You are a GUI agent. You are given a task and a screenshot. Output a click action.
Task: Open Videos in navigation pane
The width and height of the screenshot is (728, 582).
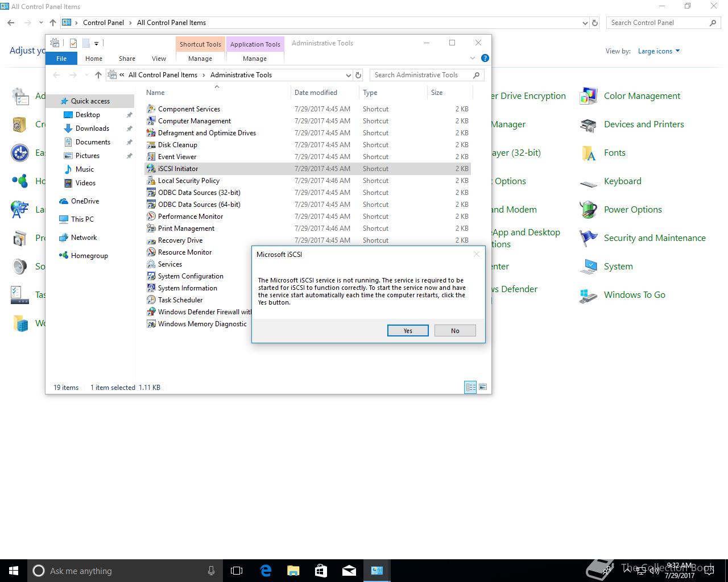(85, 183)
